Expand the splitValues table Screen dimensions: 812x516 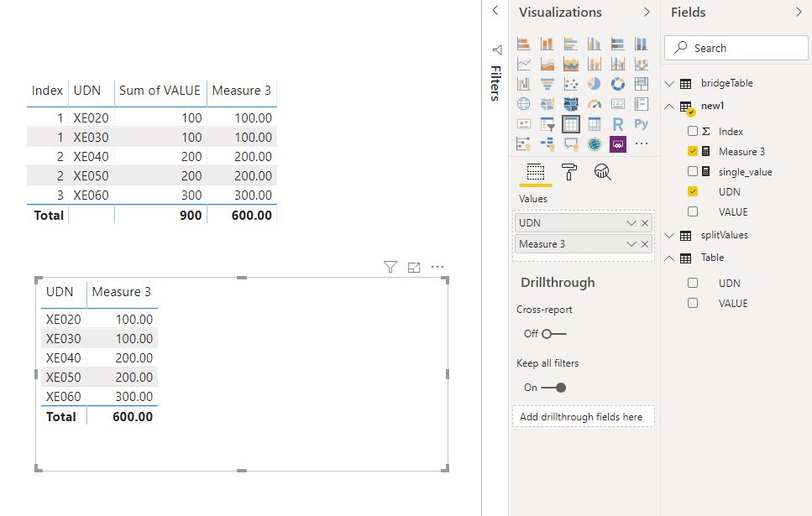669,236
